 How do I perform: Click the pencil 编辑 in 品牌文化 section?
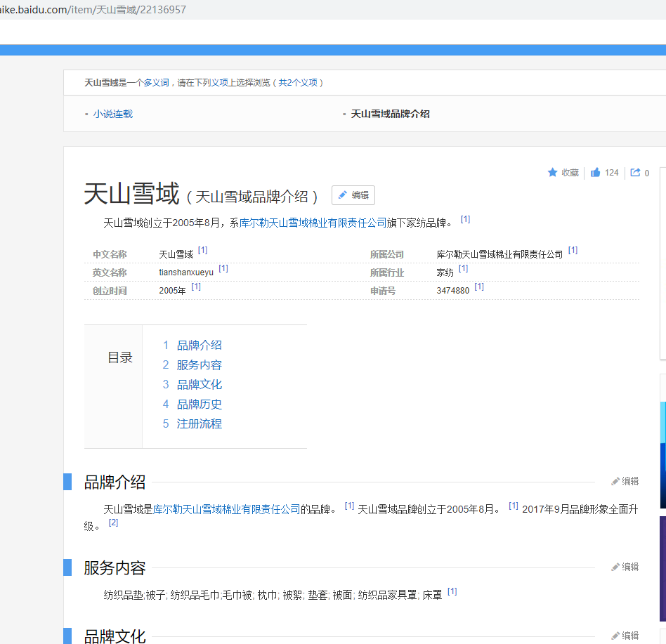click(625, 636)
